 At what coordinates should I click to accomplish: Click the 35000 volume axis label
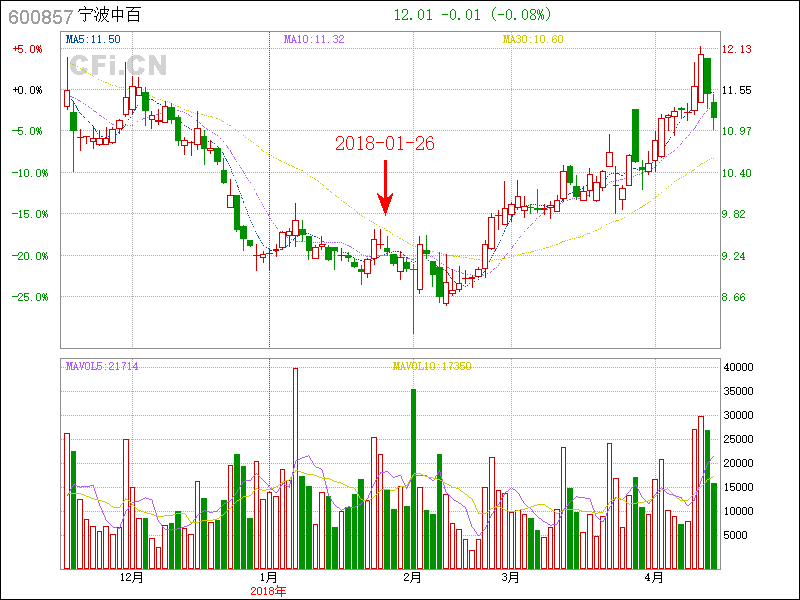[738, 391]
